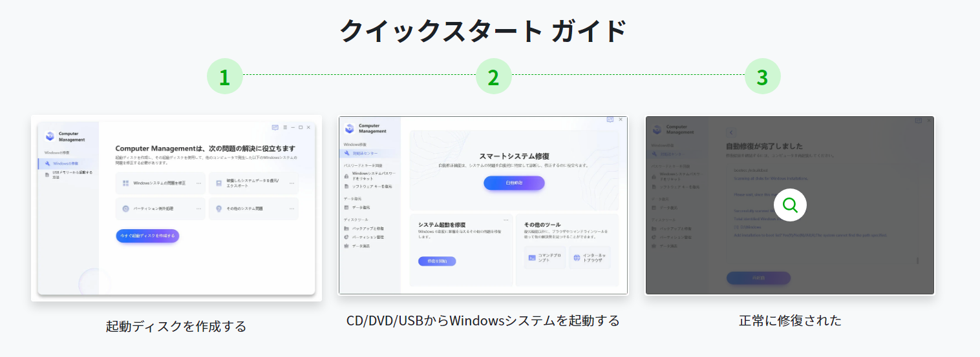Click the 今すぐ起動ディスクを作成する button
Image resolution: width=980 pixels, height=357 pixels.
tap(147, 236)
